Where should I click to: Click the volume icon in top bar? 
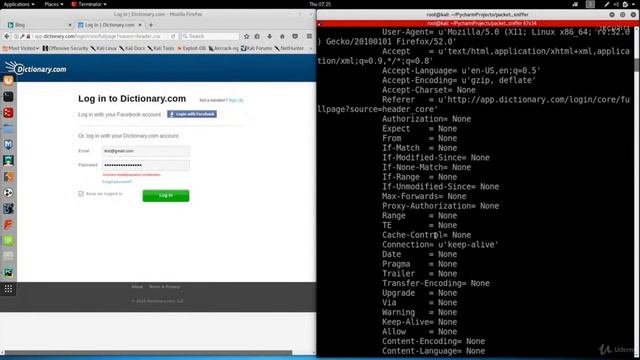(x=616, y=4)
